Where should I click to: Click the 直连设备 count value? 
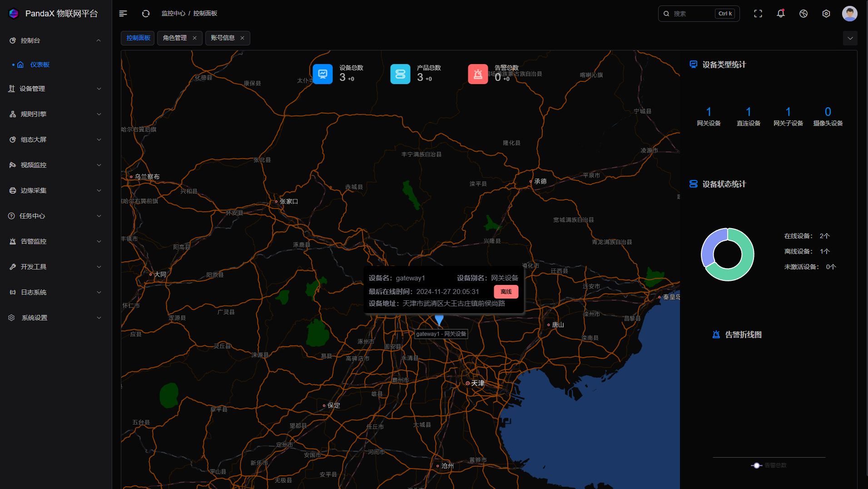[749, 112]
